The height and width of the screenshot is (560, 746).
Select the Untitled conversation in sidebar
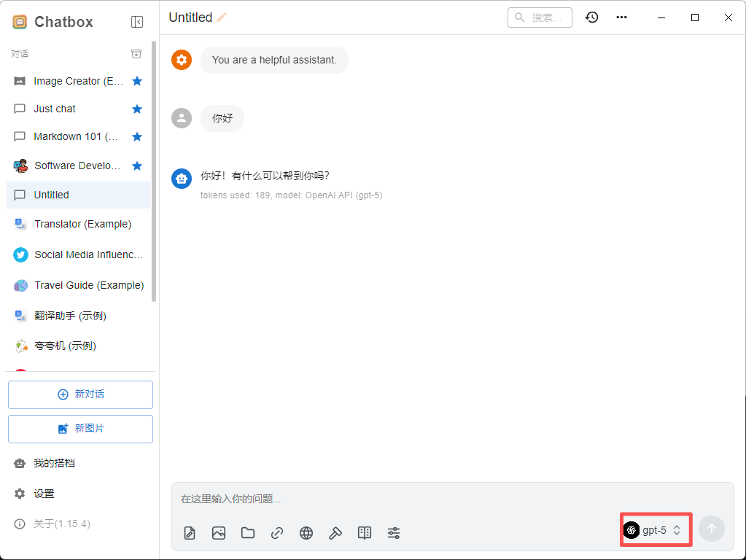click(79, 195)
